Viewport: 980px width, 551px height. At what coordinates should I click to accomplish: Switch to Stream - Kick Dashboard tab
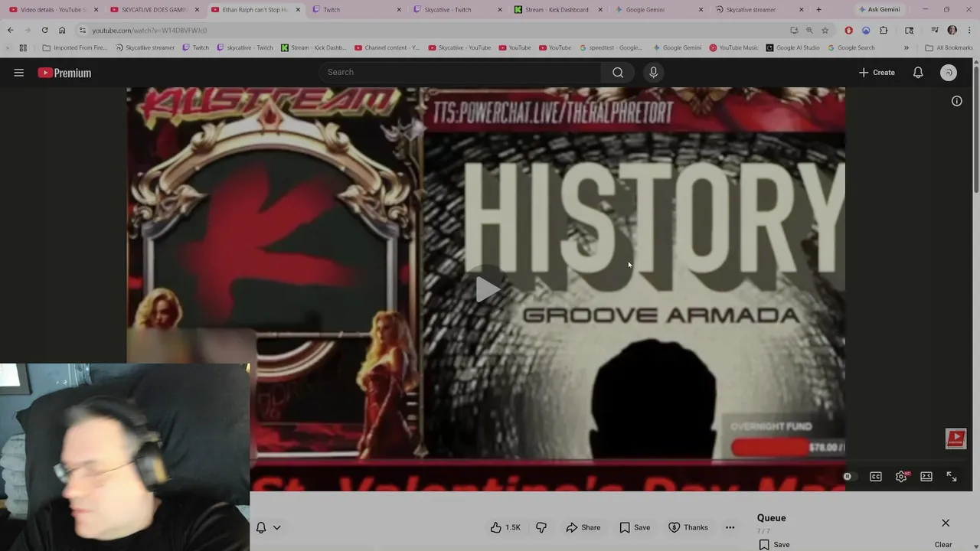point(558,10)
